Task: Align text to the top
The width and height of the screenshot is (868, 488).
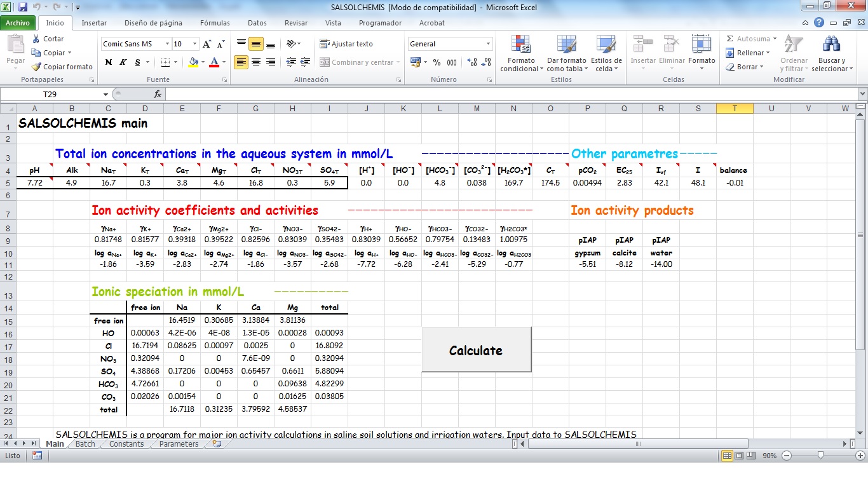Action: pos(241,44)
